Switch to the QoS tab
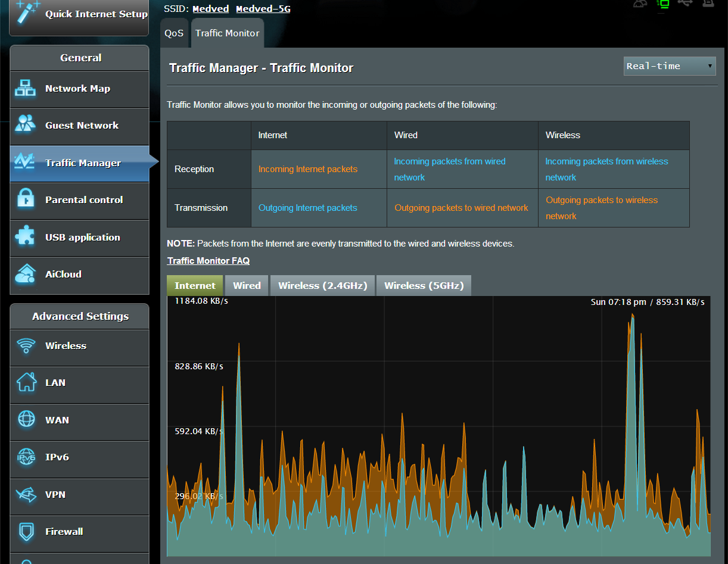This screenshot has height=564, width=728. click(174, 33)
